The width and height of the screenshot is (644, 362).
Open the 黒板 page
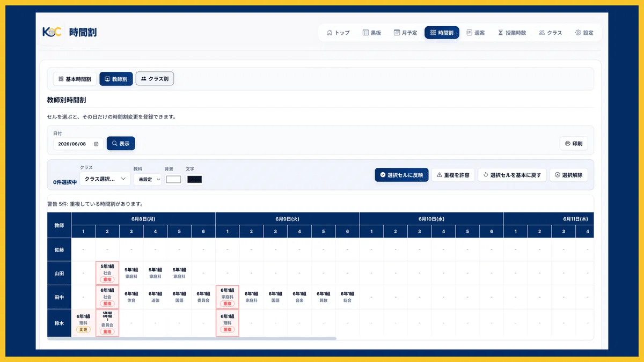[372, 33]
